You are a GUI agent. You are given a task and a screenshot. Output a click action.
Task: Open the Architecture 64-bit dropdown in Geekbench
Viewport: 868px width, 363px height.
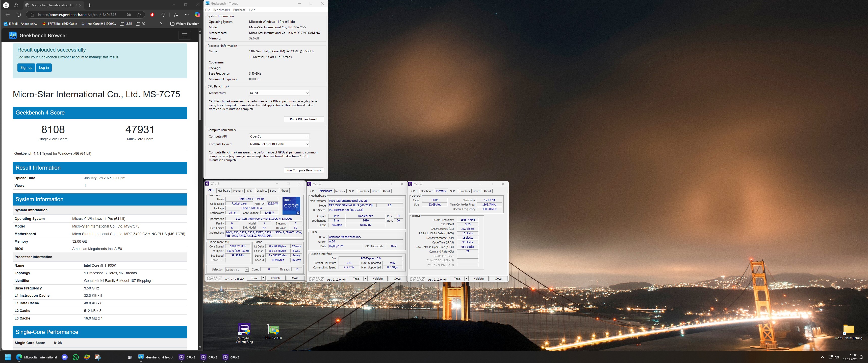(279, 93)
